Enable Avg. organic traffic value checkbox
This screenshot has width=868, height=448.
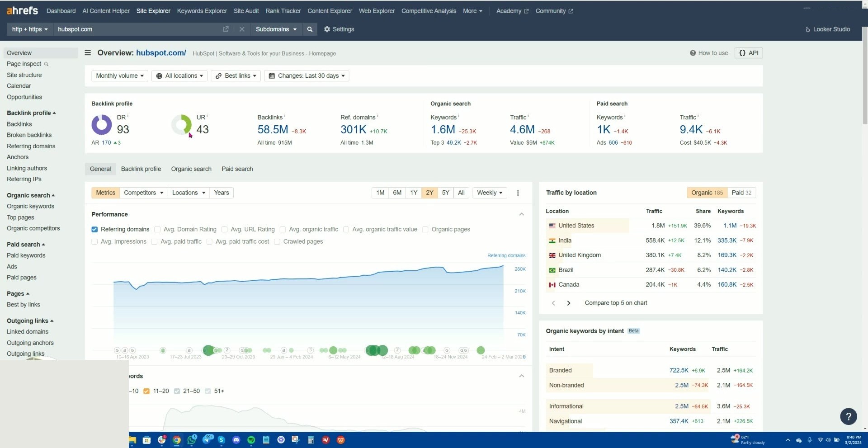pyautogui.click(x=346, y=230)
